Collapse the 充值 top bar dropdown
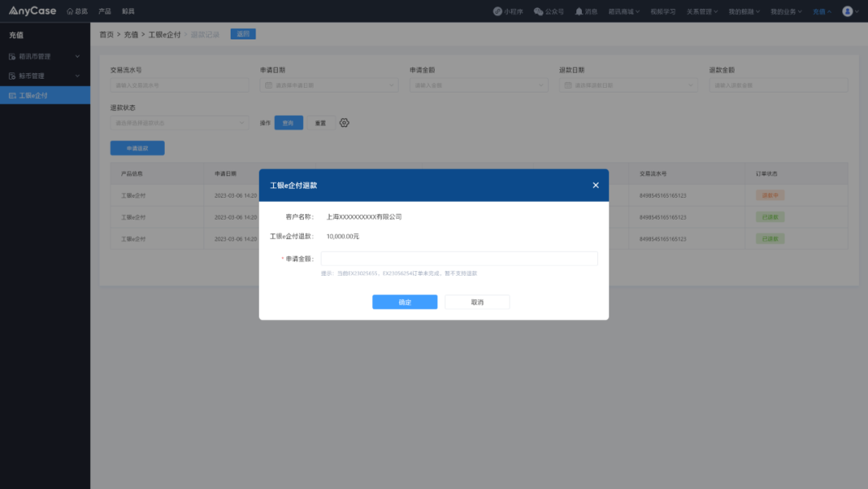868x489 pixels. [x=822, y=11]
